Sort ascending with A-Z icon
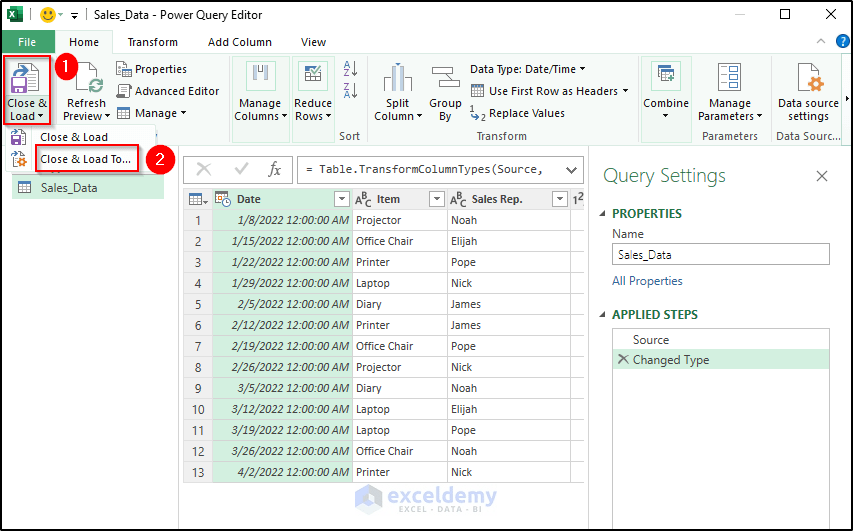Viewport: 853px width, 531px height. 350,69
